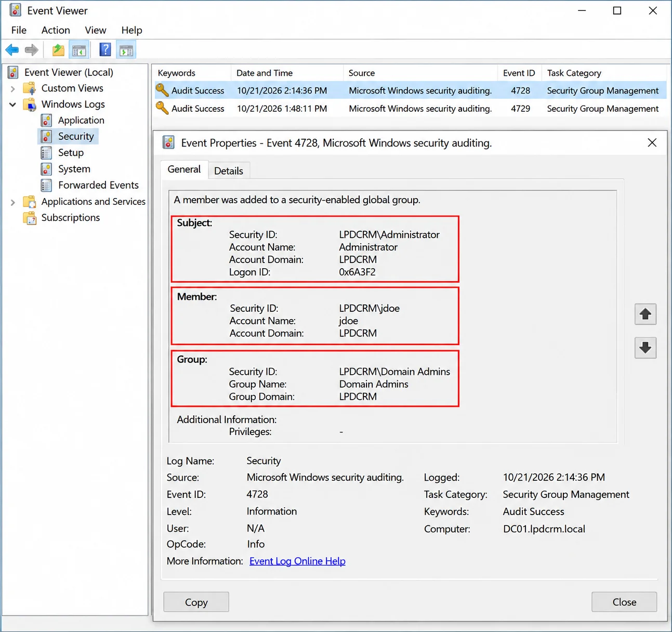Toggle the Show/Hide Console Tree icon
This screenshot has width=672, height=632.
coord(79,50)
